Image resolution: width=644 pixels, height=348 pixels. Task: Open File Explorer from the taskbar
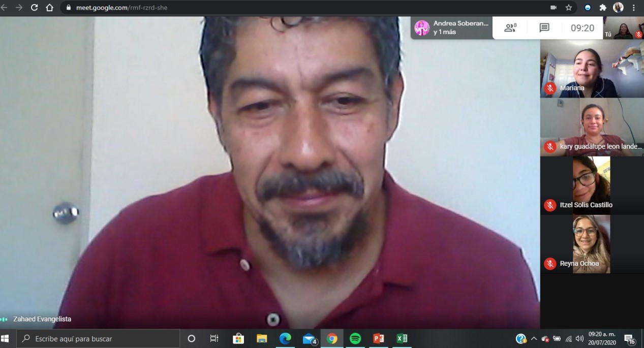click(x=262, y=339)
